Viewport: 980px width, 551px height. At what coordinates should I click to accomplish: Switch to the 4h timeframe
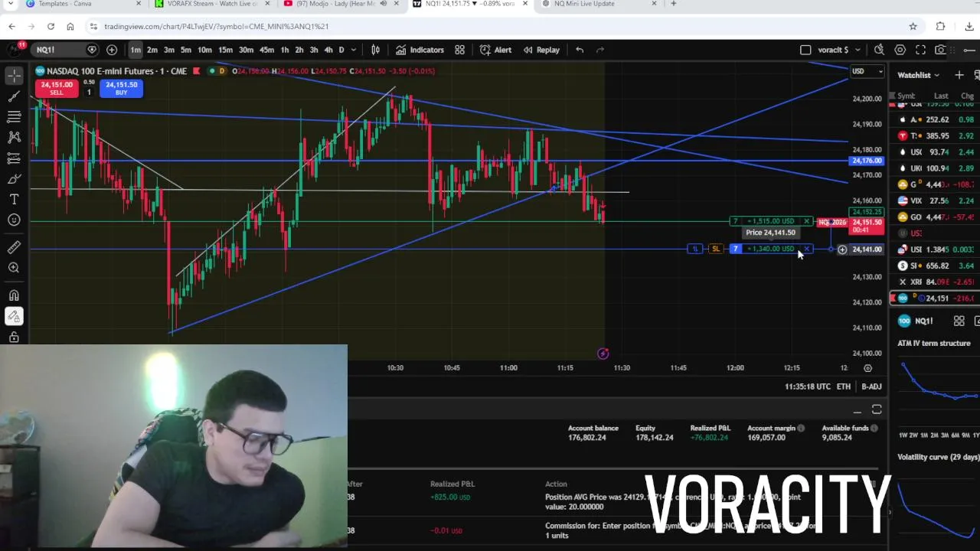click(x=328, y=50)
